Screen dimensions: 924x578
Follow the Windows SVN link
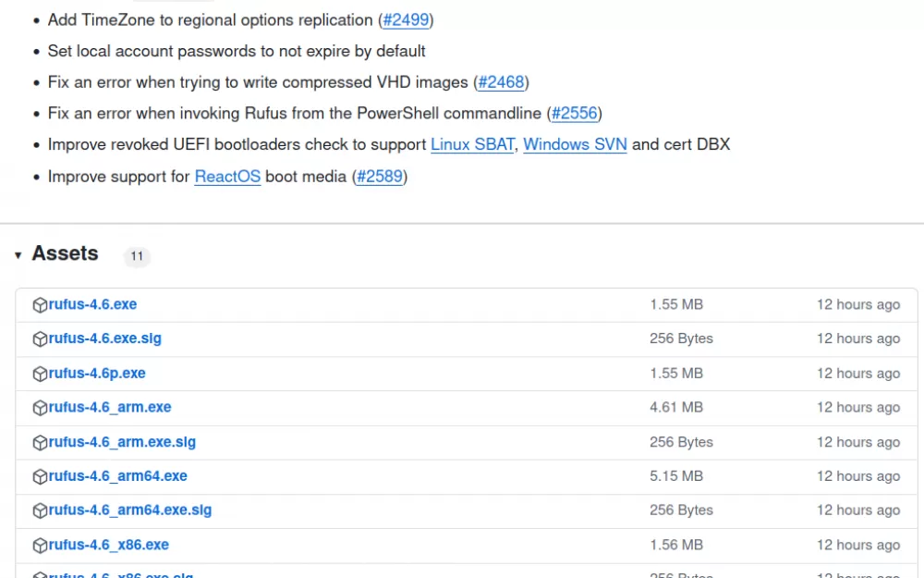pos(575,144)
